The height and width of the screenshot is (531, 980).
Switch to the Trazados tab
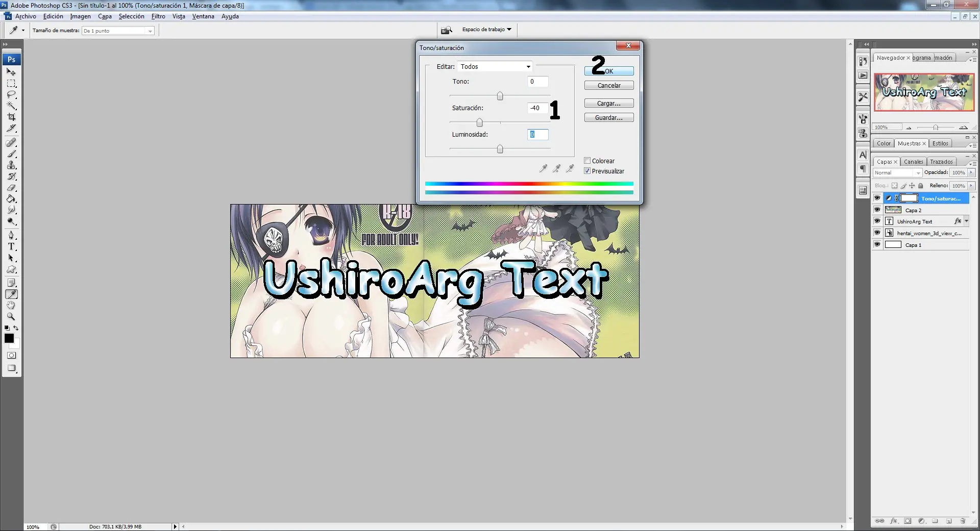(x=941, y=162)
